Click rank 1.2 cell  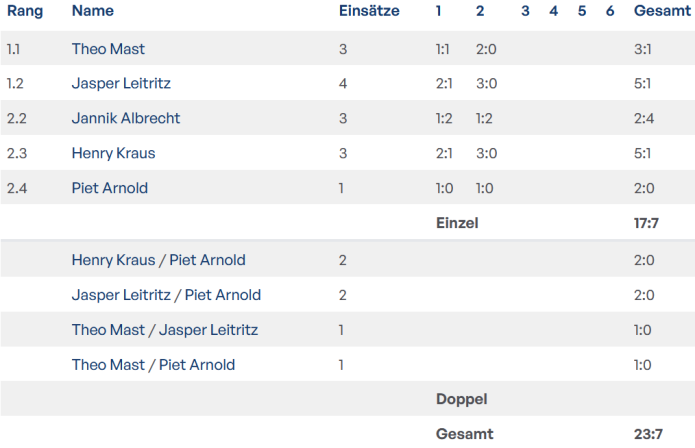pyautogui.click(x=17, y=84)
